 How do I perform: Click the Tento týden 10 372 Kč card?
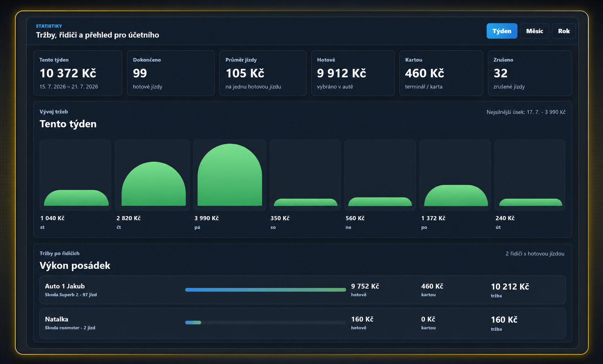coord(78,73)
